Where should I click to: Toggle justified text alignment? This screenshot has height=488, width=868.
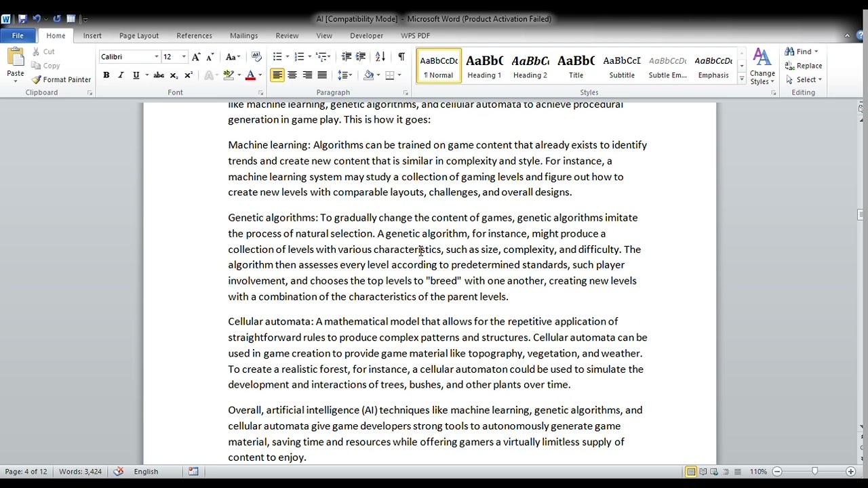(x=322, y=75)
